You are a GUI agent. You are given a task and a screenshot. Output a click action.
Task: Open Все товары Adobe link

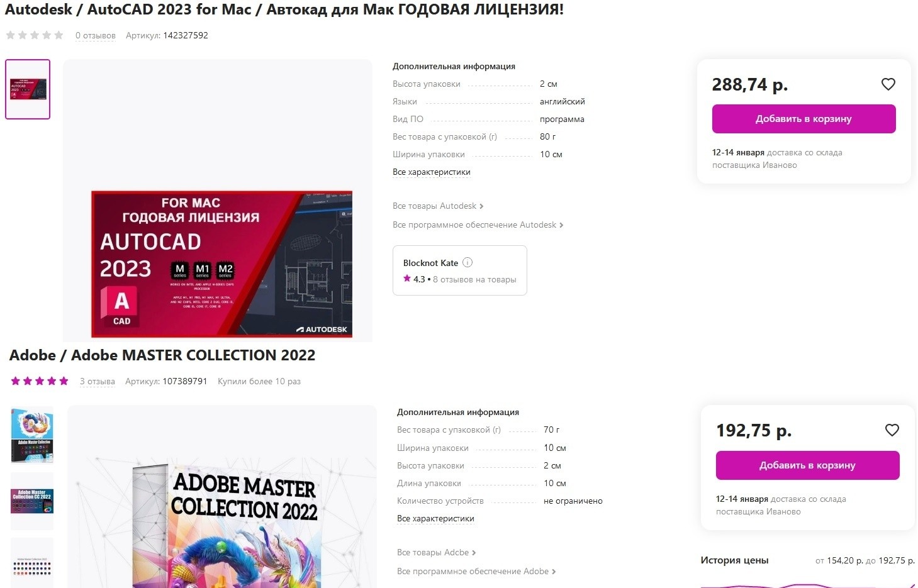[x=433, y=553]
